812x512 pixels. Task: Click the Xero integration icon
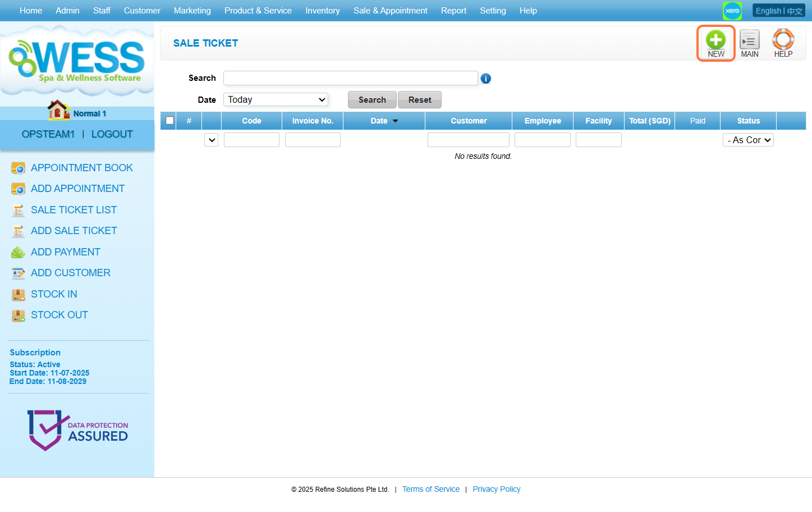click(732, 11)
